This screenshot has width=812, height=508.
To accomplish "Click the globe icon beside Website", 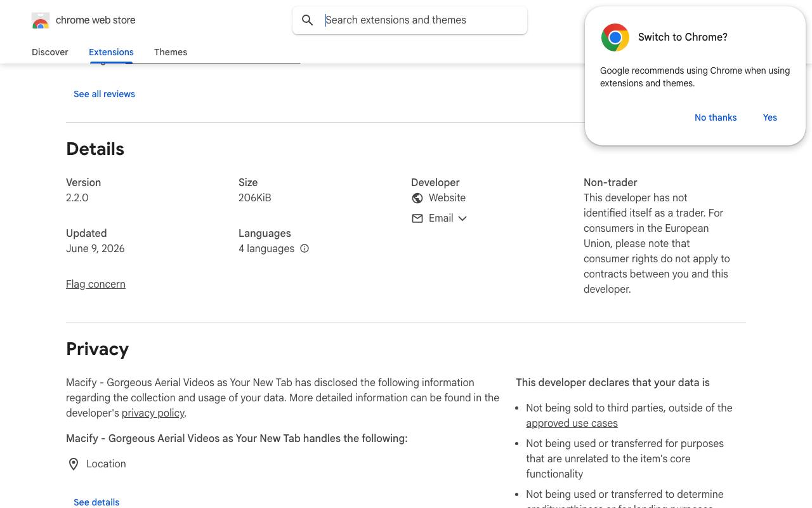I will [417, 198].
